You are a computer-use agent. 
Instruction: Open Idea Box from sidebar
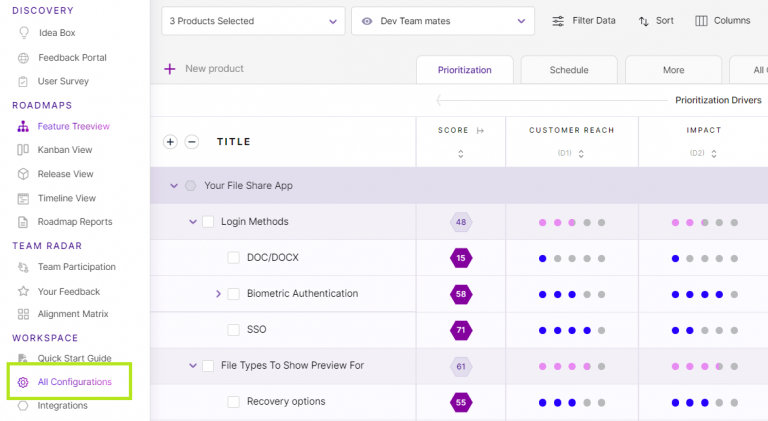point(56,33)
